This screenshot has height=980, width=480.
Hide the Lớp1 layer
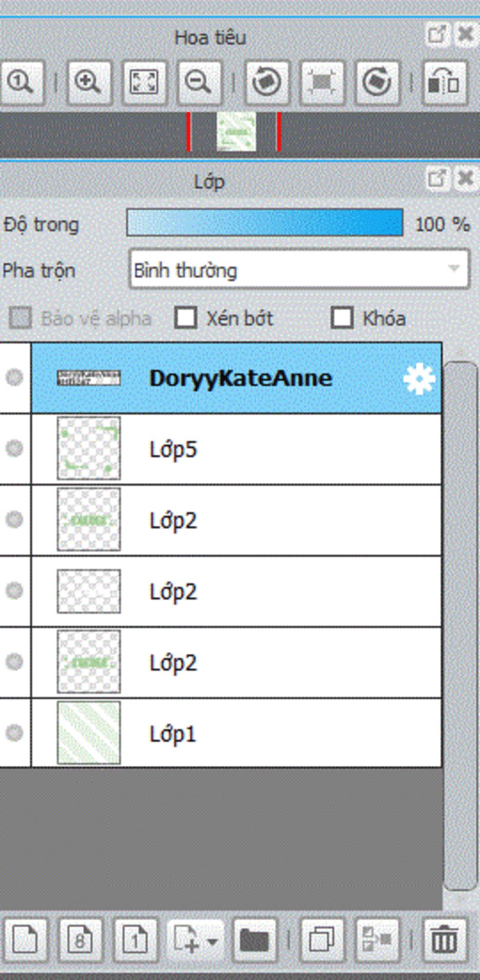(15, 732)
